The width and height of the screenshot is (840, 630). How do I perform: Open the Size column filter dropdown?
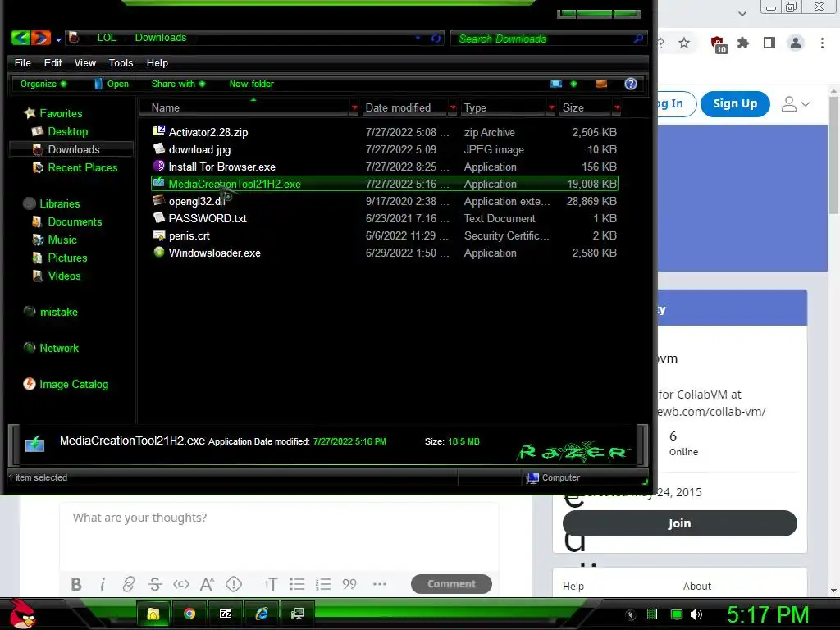(x=617, y=107)
